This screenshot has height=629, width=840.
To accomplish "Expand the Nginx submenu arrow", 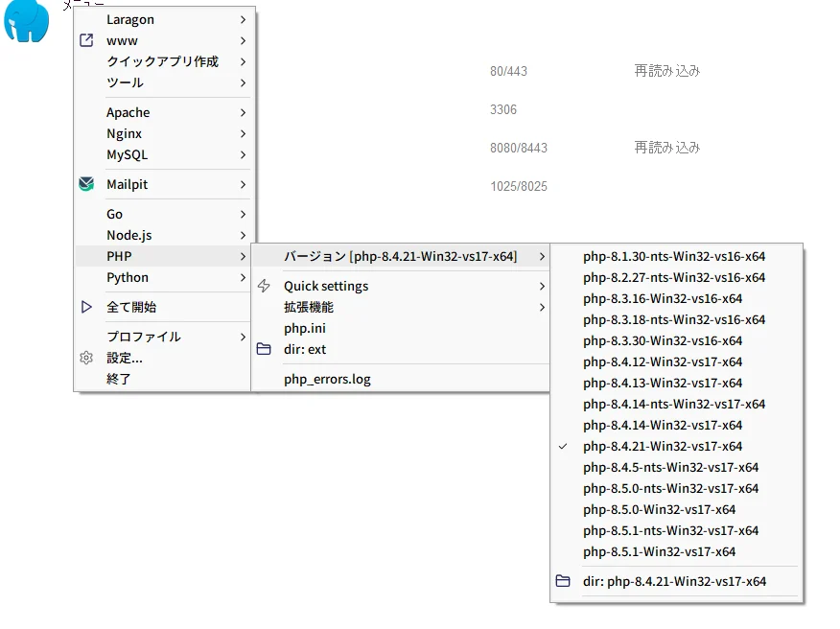I will (x=244, y=133).
